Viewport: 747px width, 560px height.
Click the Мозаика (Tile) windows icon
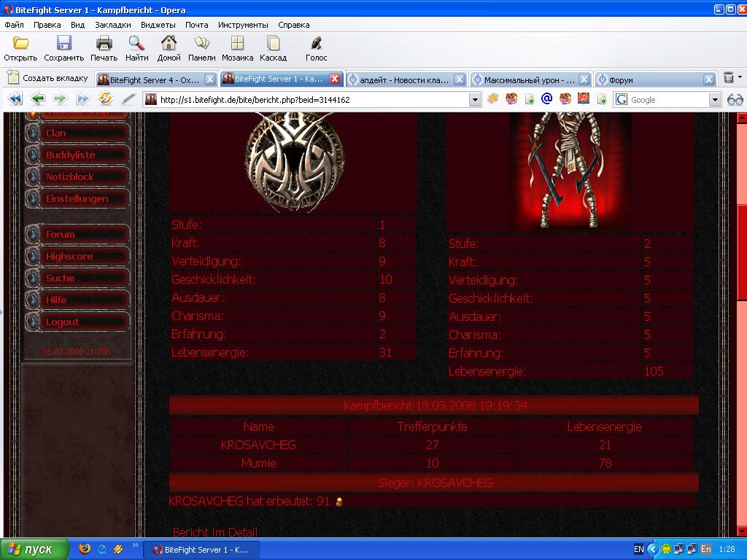coord(237,43)
